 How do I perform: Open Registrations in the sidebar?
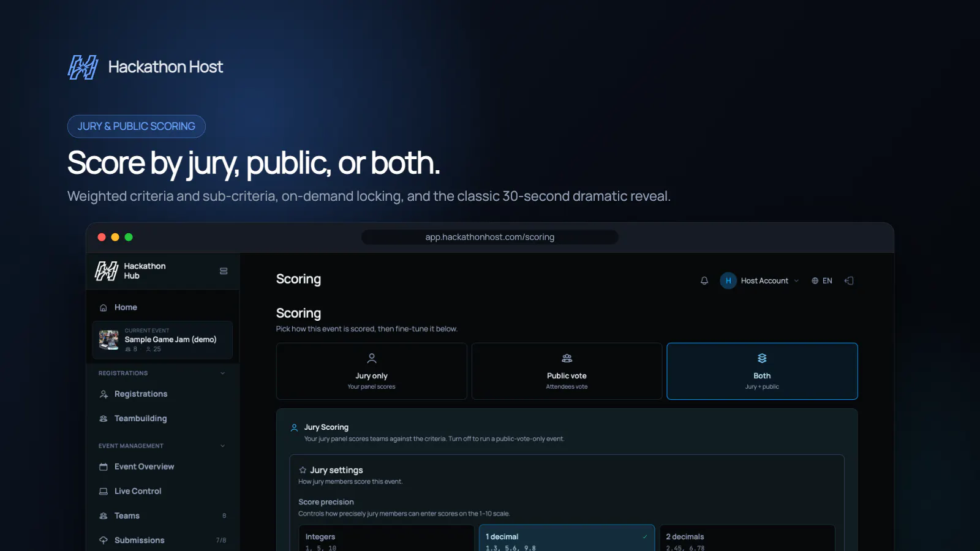coord(162,394)
